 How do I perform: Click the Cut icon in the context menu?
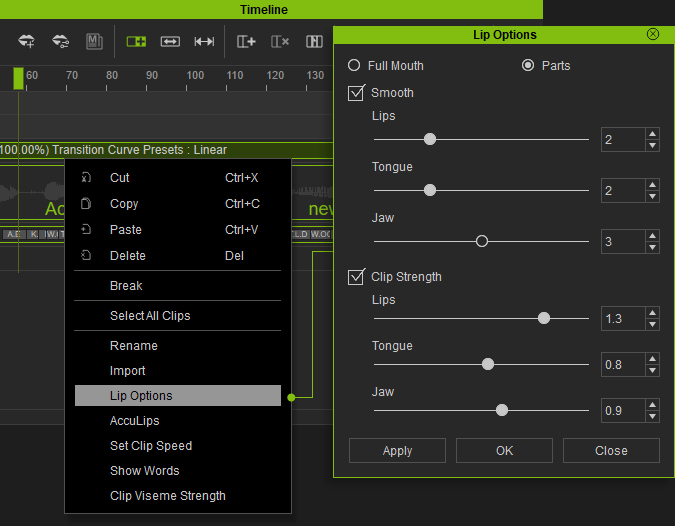[x=87, y=178]
